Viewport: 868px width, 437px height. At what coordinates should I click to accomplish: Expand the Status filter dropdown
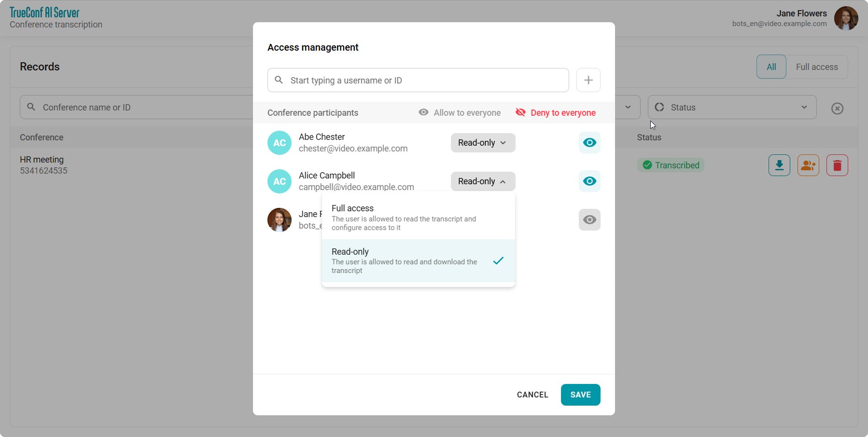(x=732, y=108)
